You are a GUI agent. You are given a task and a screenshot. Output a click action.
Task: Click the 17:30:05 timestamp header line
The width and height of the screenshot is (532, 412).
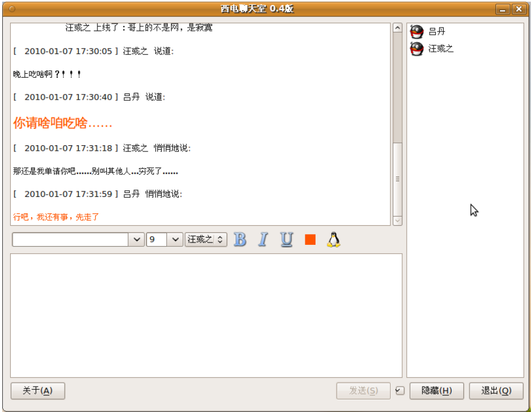click(93, 51)
